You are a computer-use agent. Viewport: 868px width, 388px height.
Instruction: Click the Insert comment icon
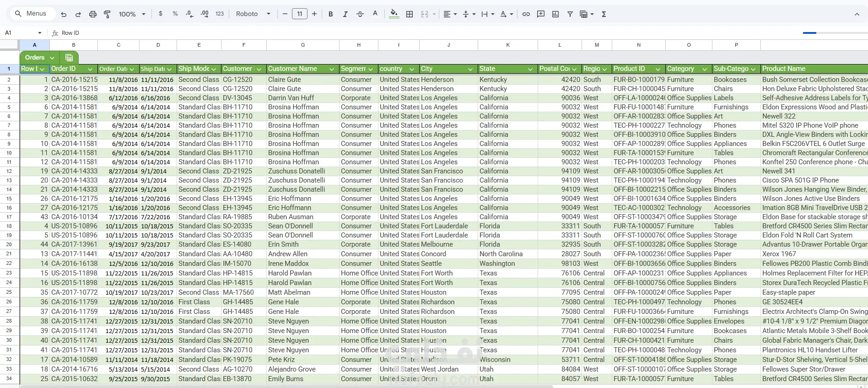541,14
